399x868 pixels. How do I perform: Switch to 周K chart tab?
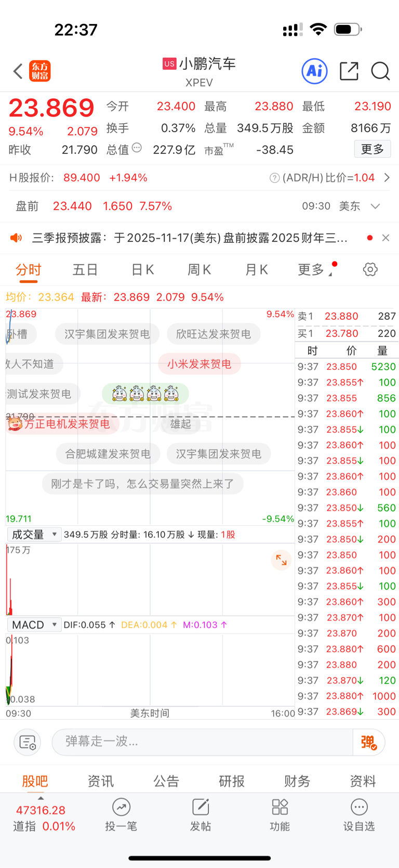pyautogui.click(x=199, y=269)
